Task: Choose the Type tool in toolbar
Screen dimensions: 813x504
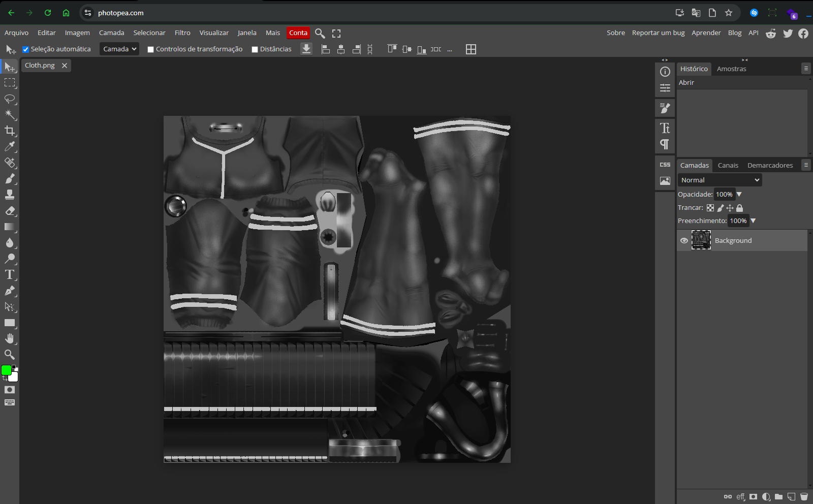Action: tap(10, 275)
